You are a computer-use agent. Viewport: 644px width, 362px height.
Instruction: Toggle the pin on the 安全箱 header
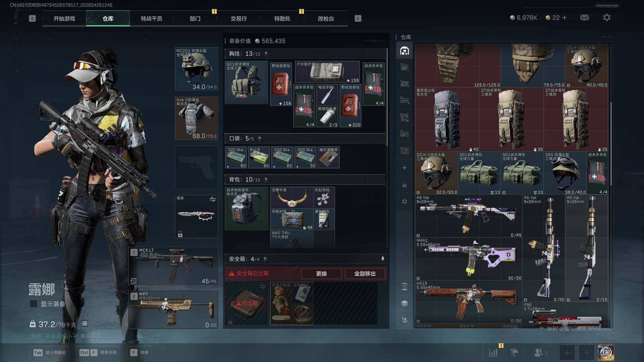coord(382,259)
